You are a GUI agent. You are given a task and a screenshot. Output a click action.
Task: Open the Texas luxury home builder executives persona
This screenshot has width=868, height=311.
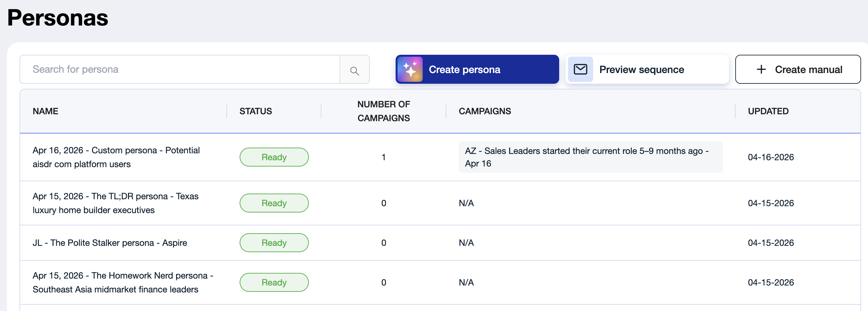[x=116, y=203]
